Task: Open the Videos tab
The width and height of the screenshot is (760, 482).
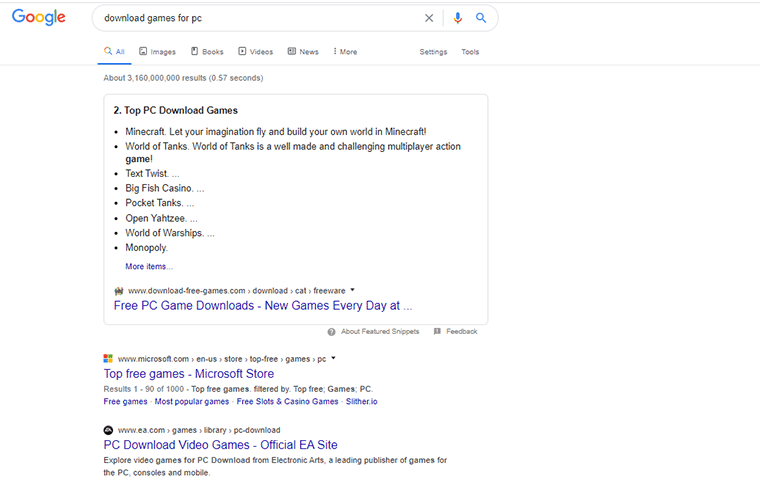Action: pos(255,51)
